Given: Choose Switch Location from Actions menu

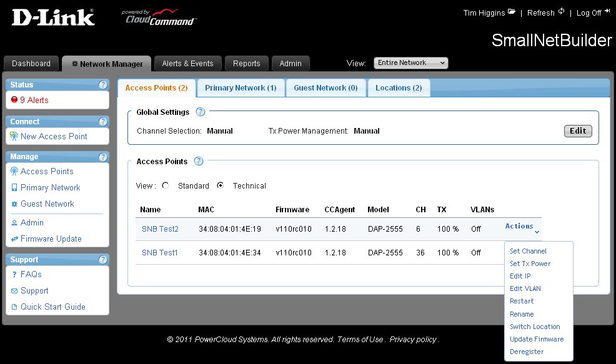Looking at the screenshot, I should [535, 327].
